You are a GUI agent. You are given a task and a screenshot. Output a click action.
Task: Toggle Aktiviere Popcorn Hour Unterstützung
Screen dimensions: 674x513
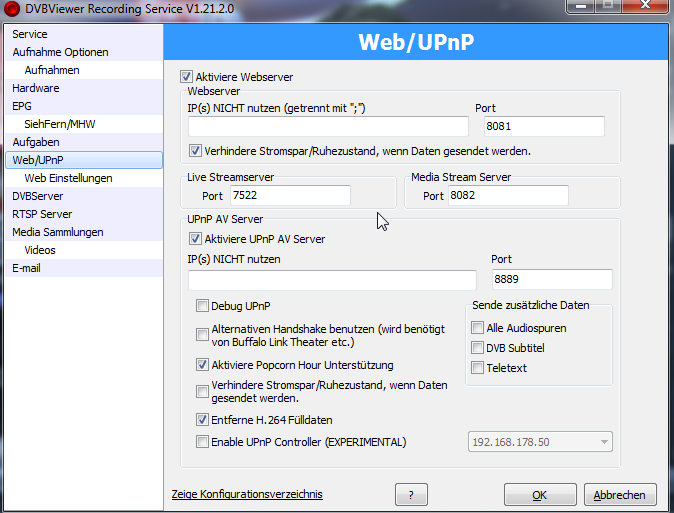(x=203, y=365)
